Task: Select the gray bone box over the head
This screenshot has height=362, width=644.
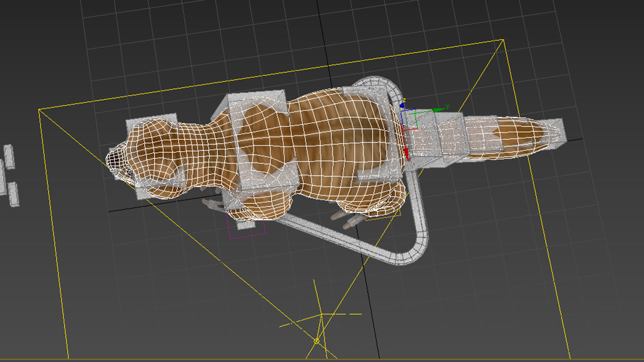Action: coord(156,156)
